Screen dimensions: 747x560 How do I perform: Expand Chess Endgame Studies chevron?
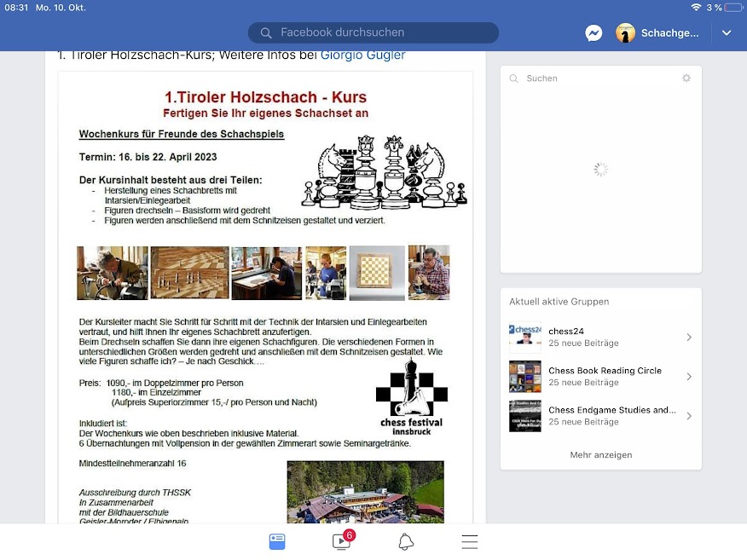[689, 416]
